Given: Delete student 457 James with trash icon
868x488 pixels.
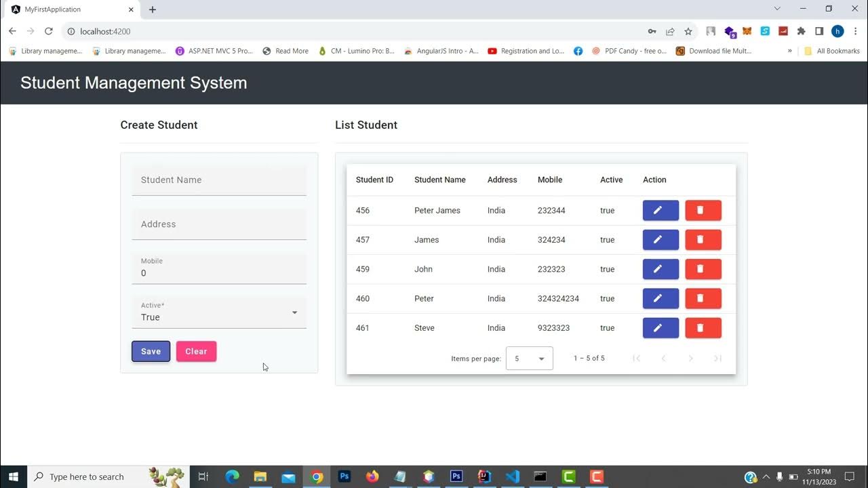Looking at the screenshot, I should pyautogui.click(x=703, y=240).
